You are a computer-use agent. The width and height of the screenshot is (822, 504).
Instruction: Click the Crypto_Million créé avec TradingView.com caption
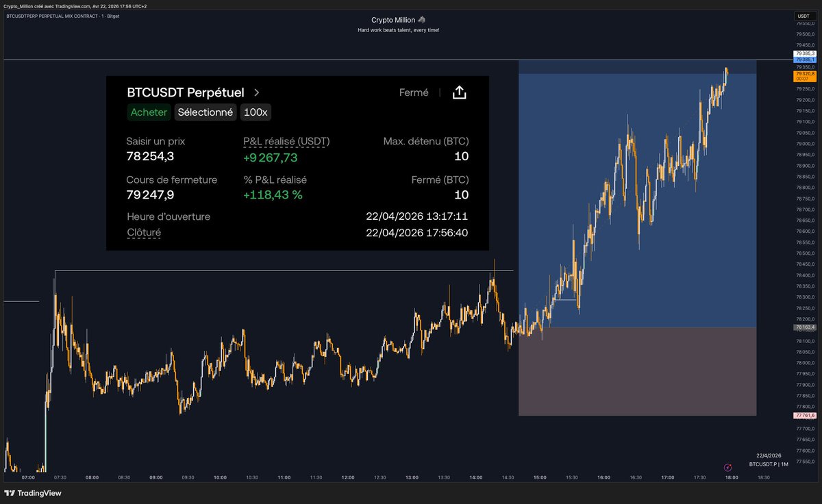[75, 5]
